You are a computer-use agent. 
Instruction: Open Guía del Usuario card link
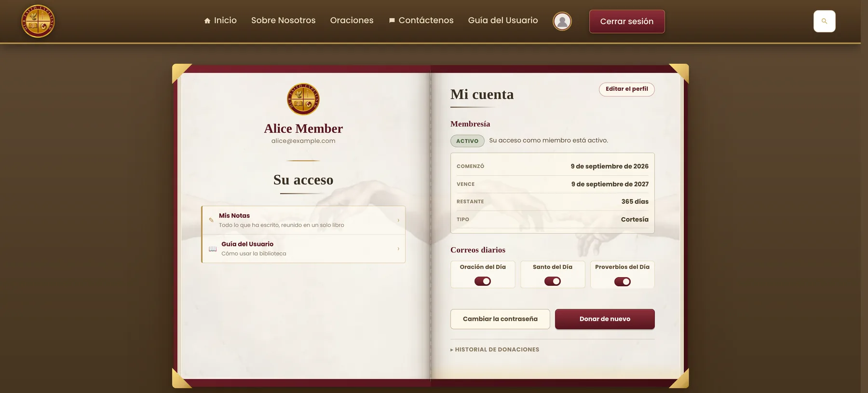click(303, 249)
